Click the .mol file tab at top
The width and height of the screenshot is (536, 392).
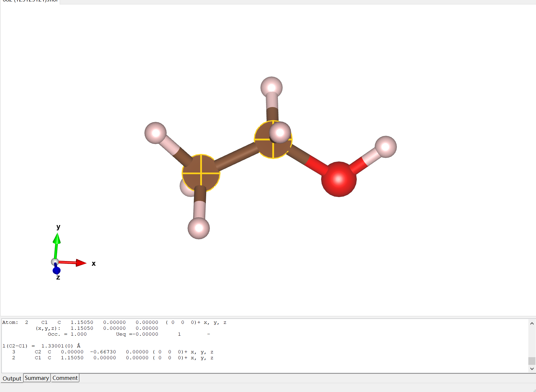pyautogui.click(x=30, y=1)
